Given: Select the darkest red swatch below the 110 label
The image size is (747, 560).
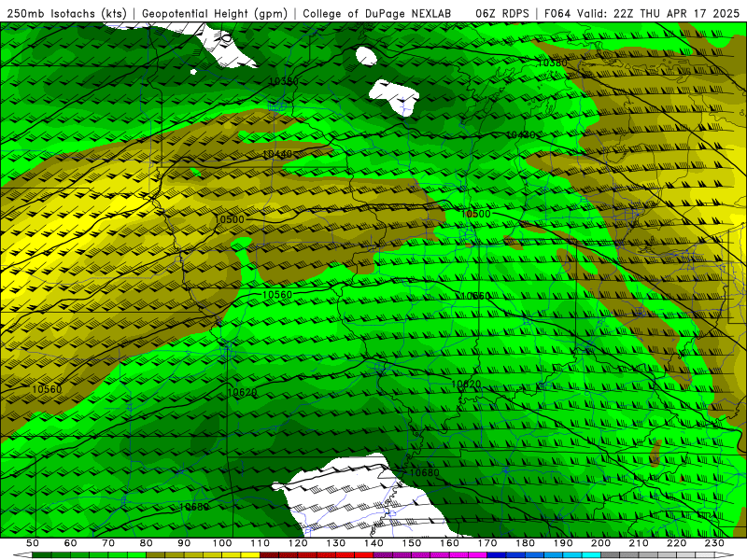Looking at the screenshot, I should [x=269, y=554].
